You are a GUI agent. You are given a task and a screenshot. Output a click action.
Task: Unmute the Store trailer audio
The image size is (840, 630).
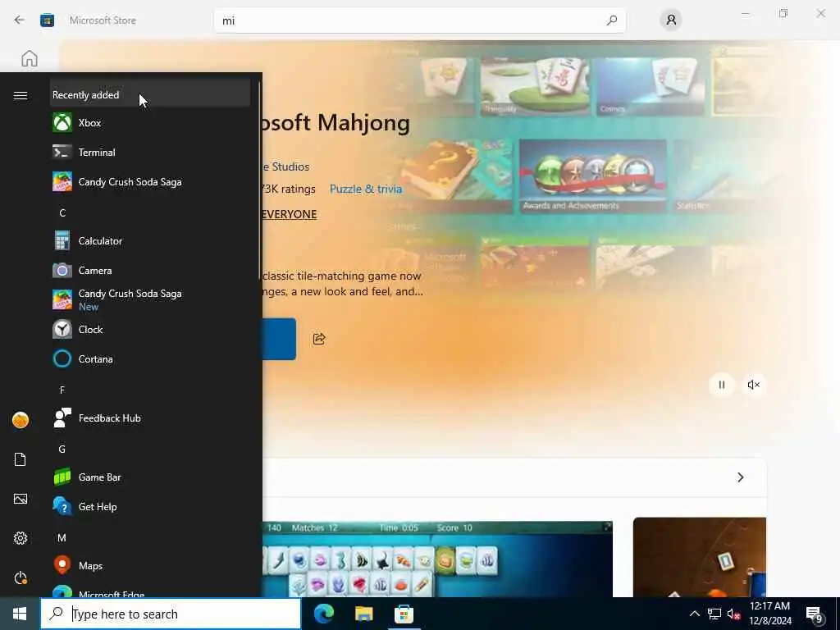click(754, 385)
